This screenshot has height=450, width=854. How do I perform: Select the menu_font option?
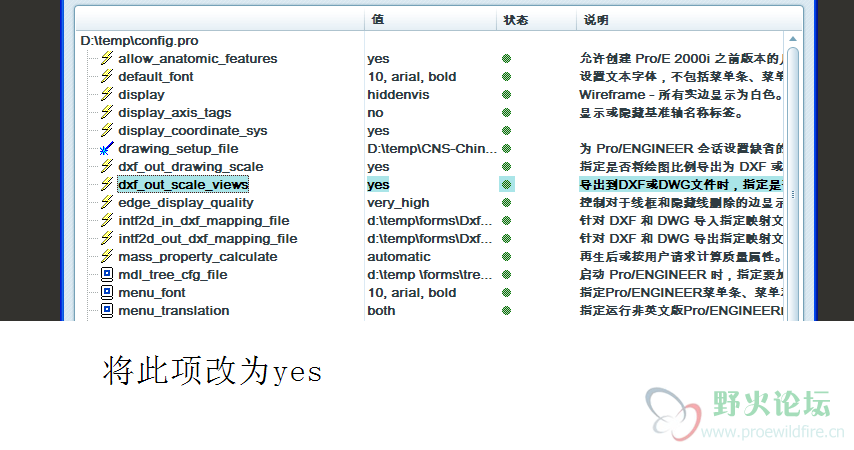point(152,292)
